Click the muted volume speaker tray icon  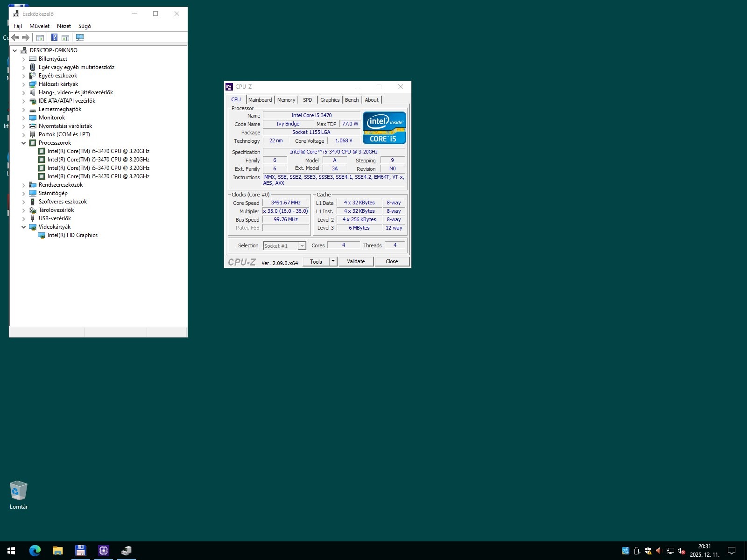pyautogui.click(x=682, y=551)
